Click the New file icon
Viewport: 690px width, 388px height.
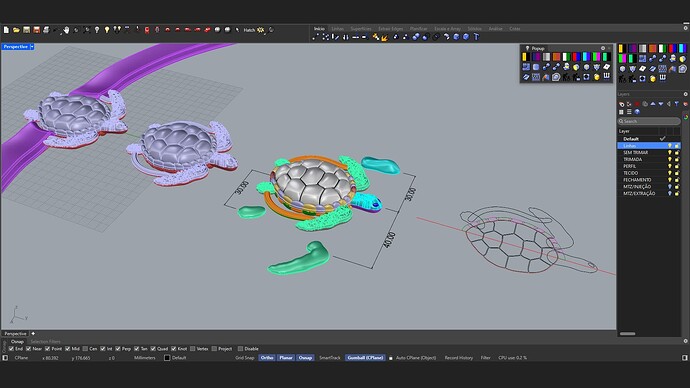6,30
